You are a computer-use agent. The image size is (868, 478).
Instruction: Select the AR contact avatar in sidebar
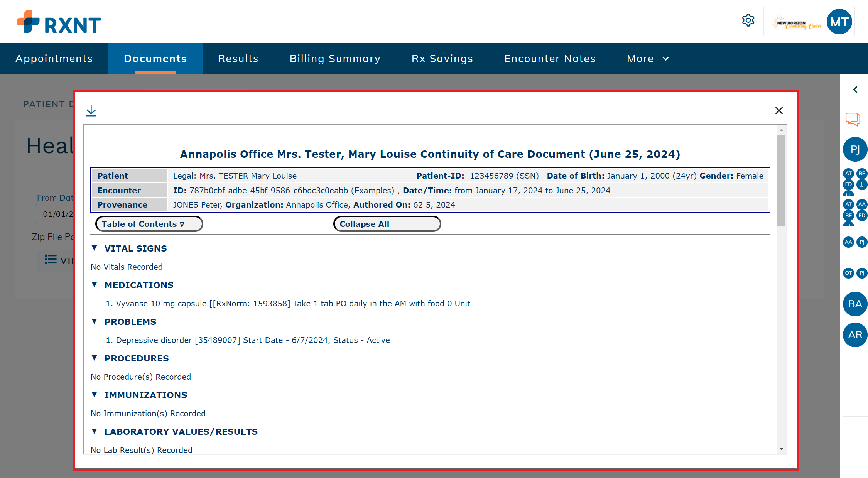(x=855, y=335)
